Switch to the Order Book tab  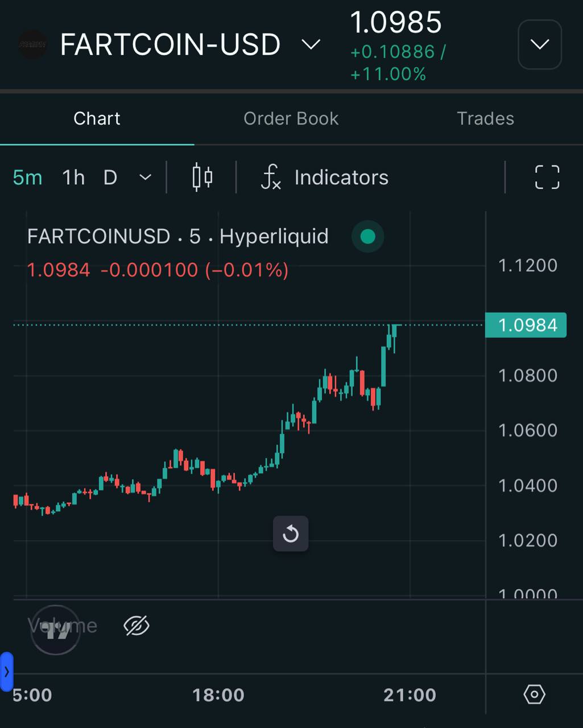pos(291,118)
